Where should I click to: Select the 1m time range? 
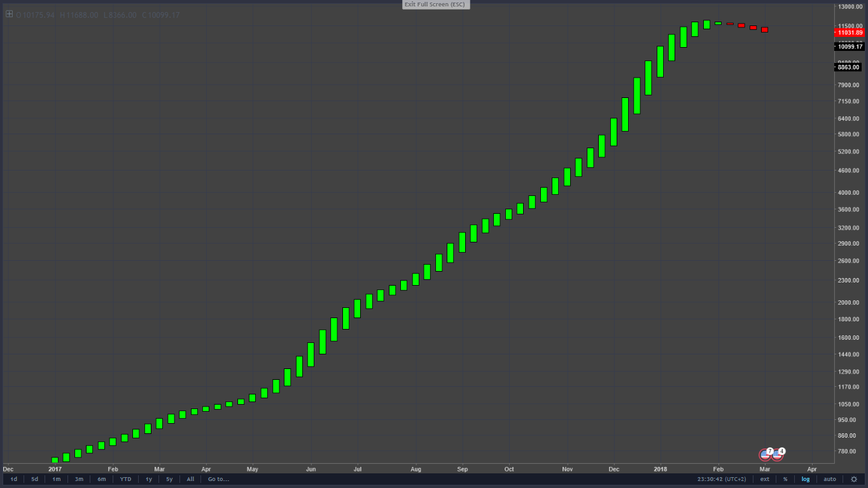click(57, 479)
